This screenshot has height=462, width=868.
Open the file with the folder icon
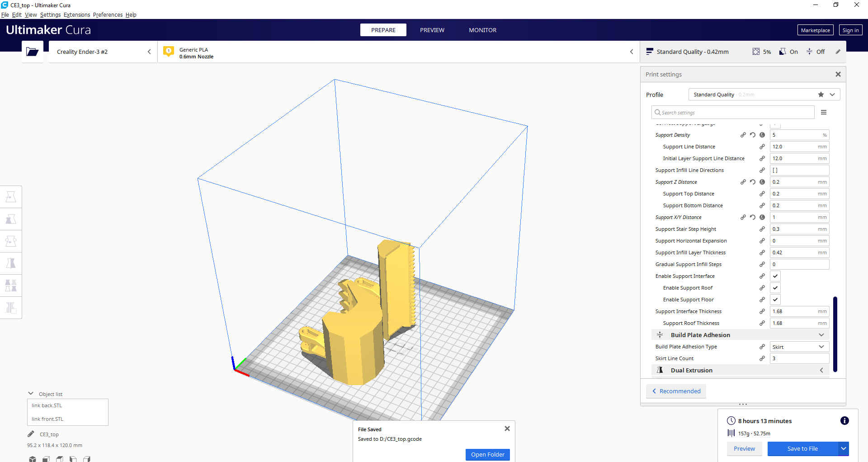(32, 52)
